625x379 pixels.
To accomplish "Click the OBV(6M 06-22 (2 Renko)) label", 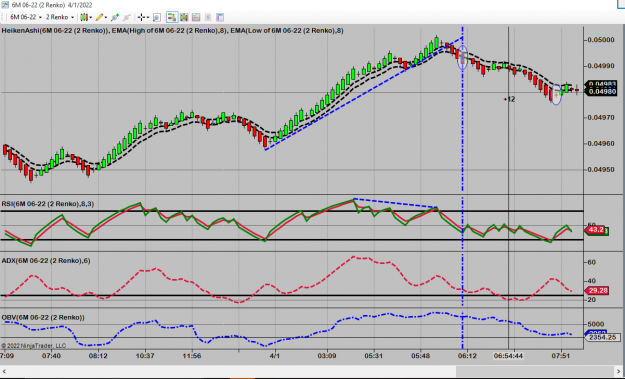I will [43, 318].
